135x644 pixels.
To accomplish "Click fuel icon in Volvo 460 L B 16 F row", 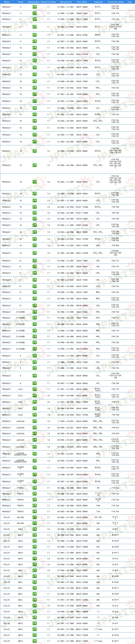I will 35,571.
